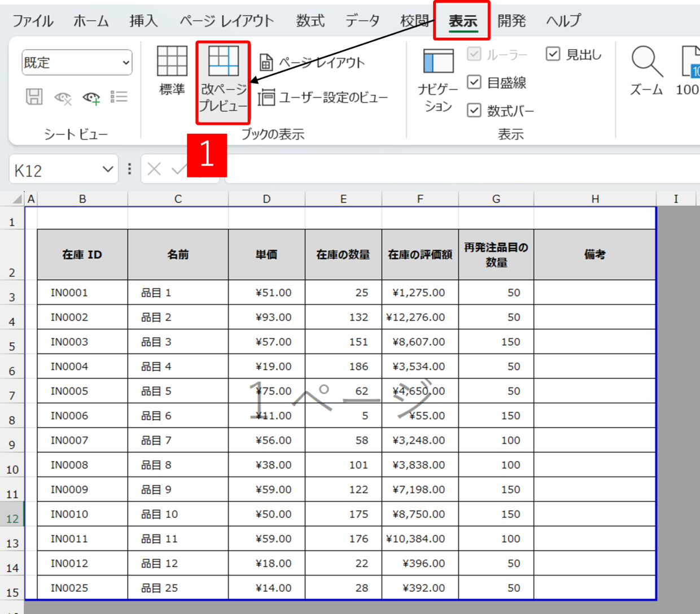The image size is (700, 614).
Task: Open the 数式 tab
Action: (310, 21)
